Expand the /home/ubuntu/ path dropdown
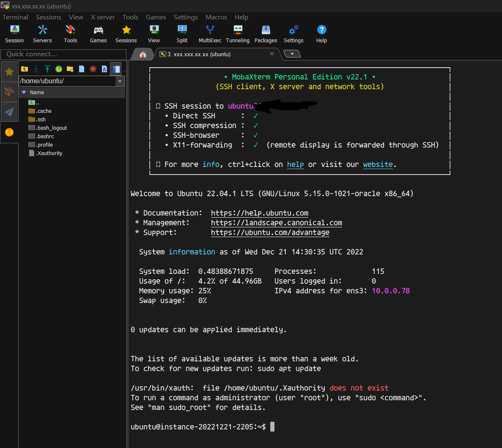 (x=120, y=81)
